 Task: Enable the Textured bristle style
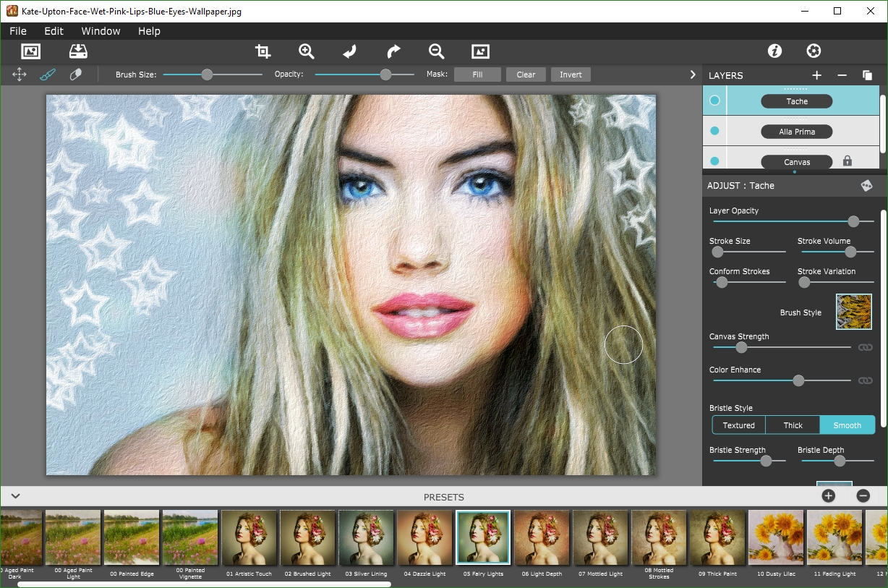click(x=738, y=425)
